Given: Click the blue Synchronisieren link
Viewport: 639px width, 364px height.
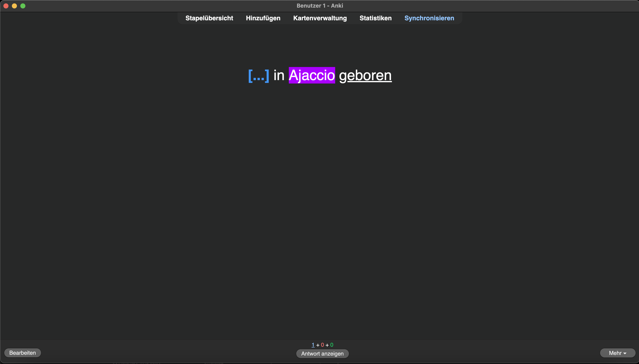Looking at the screenshot, I should 429,18.
